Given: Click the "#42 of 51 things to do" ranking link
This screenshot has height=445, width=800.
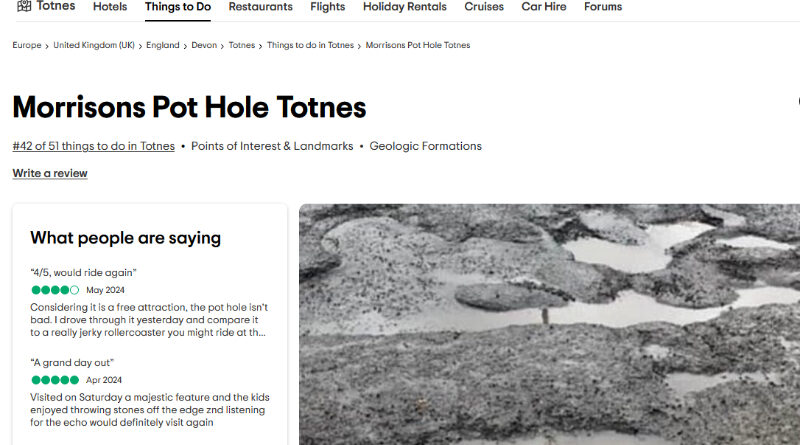Looking at the screenshot, I should (x=93, y=146).
